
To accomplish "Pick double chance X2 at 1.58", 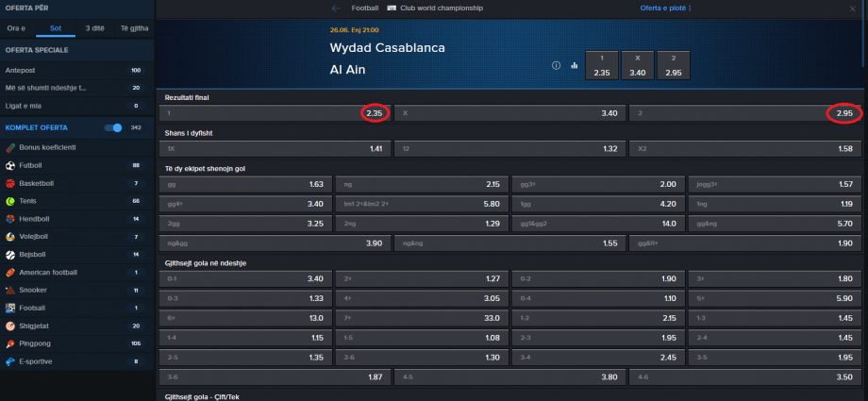I will pos(745,149).
